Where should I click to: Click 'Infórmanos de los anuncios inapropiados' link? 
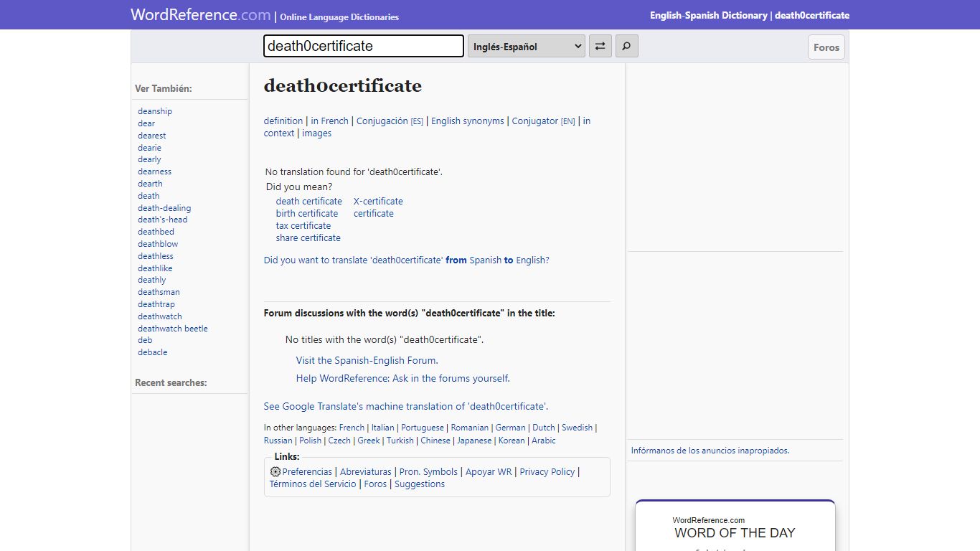[710, 451]
